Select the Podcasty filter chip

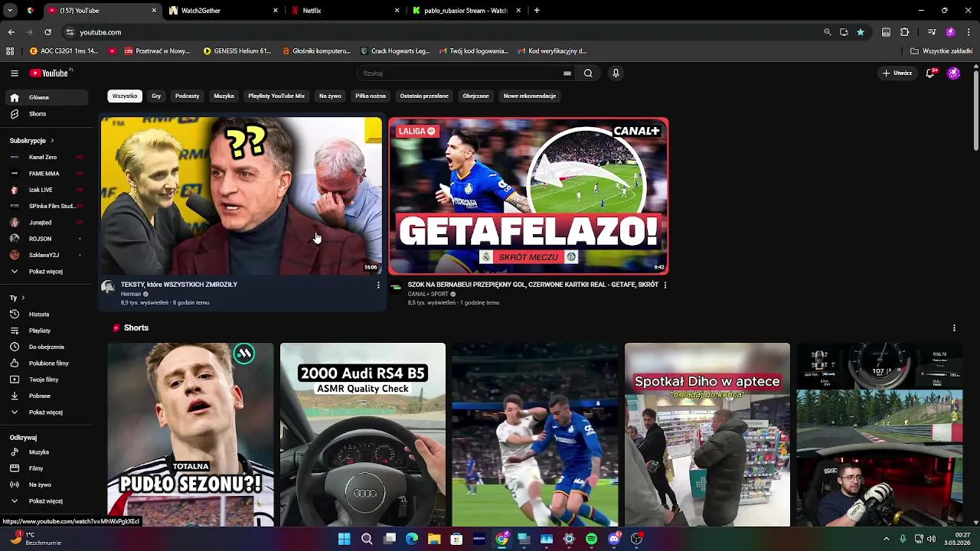tap(187, 96)
